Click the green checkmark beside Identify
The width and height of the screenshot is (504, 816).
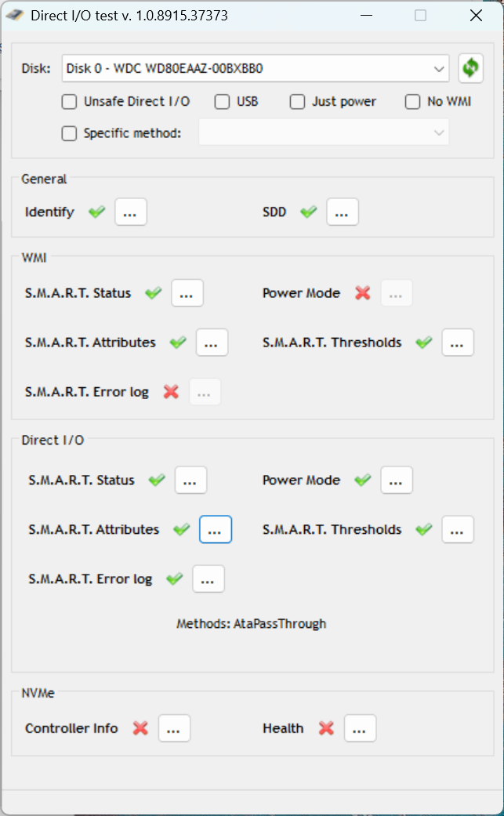click(x=96, y=212)
